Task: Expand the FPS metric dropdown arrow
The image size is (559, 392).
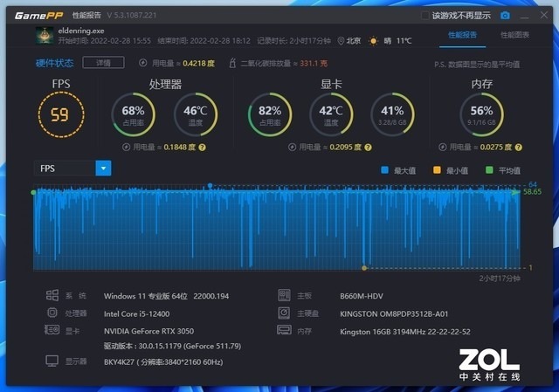Action: (103, 168)
